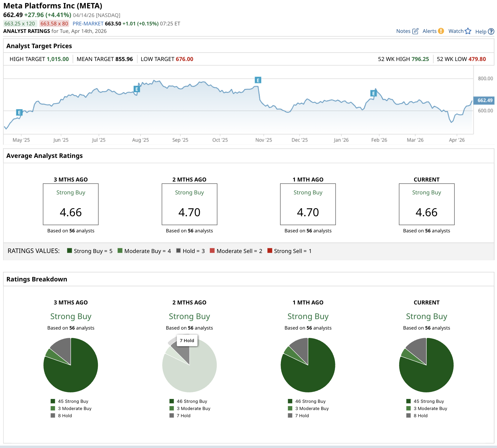The image size is (497, 448).
Task: Click the 662.49 current price label on chart
Action: coord(484,100)
